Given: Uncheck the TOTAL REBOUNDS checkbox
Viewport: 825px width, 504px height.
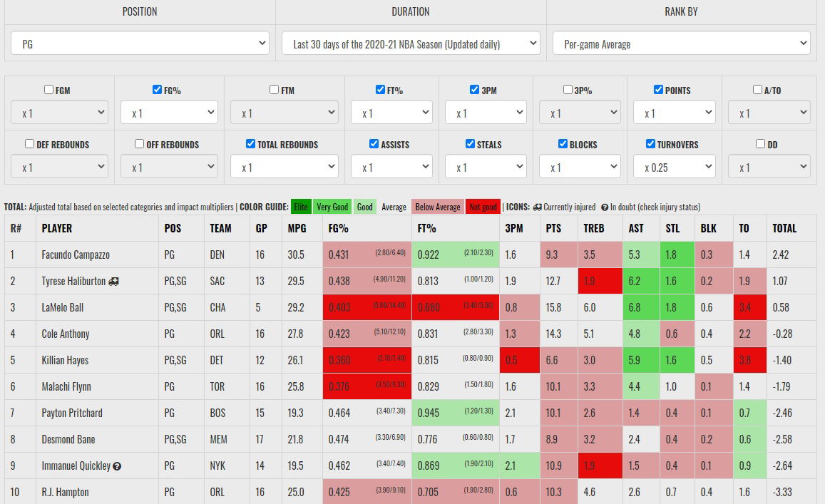Looking at the screenshot, I should 250,143.
